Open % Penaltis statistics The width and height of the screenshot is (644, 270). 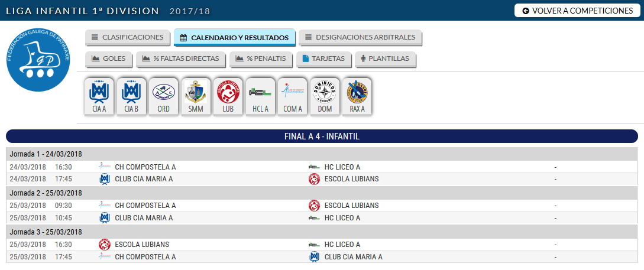click(261, 58)
